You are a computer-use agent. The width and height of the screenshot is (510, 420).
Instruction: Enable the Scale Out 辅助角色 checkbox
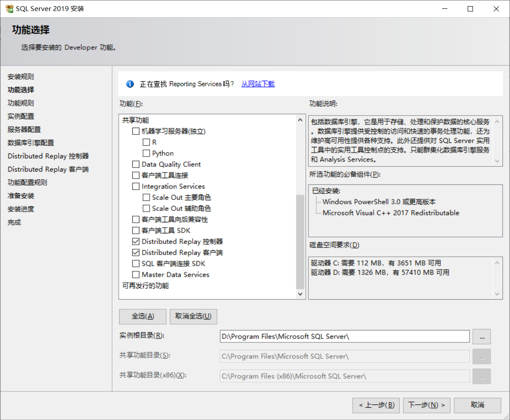[146, 208]
